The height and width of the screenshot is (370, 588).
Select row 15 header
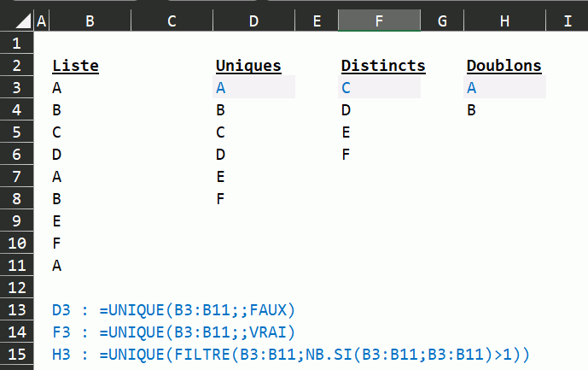coord(16,354)
